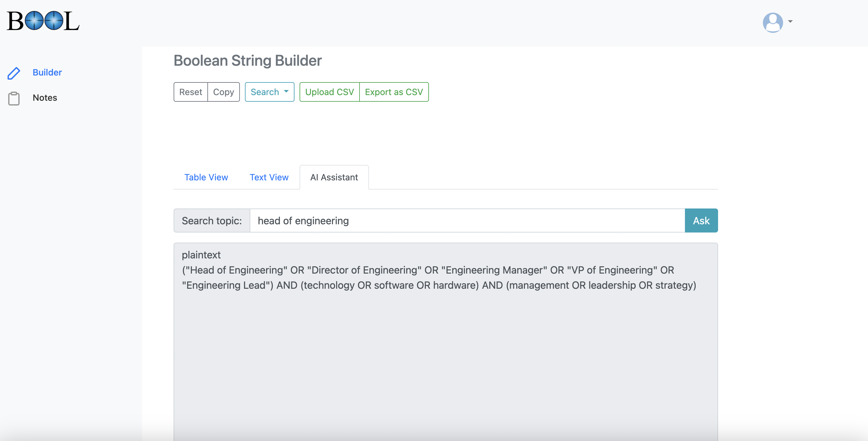Expand the user account dropdown arrow
The image size is (868, 441).
tap(790, 21)
